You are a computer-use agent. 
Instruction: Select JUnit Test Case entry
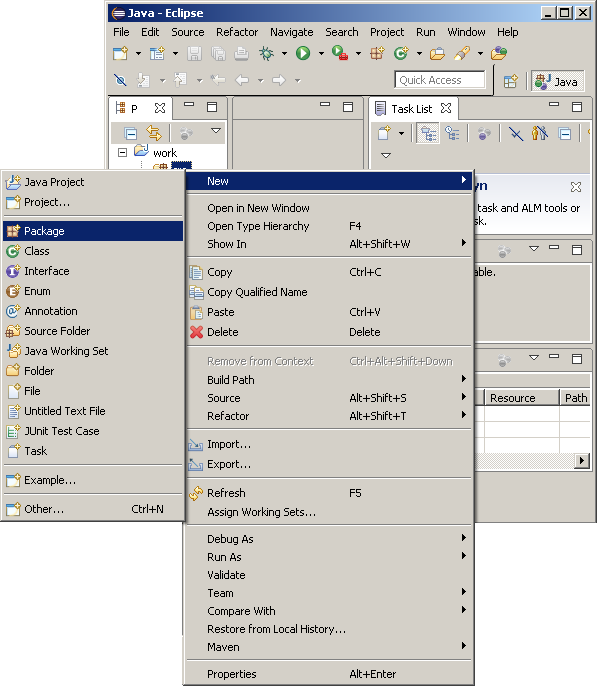(x=93, y=431)
